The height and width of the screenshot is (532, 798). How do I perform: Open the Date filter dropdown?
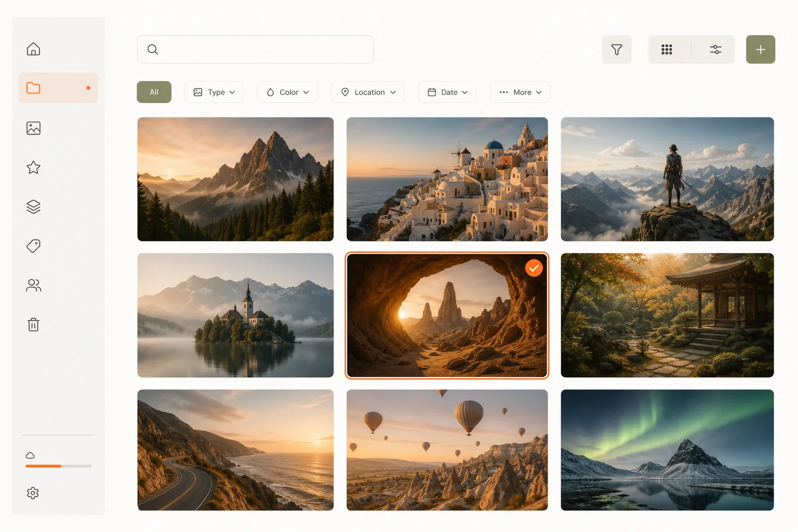(447, 92)
